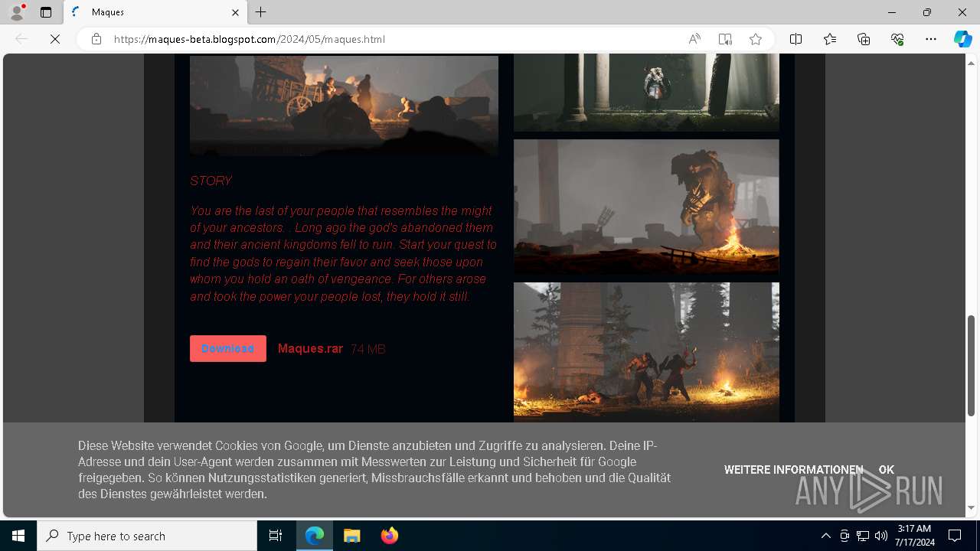Viewport: 980px width, 551px height.
Task: Activate Read aloud icon
Action: [694, 39]
